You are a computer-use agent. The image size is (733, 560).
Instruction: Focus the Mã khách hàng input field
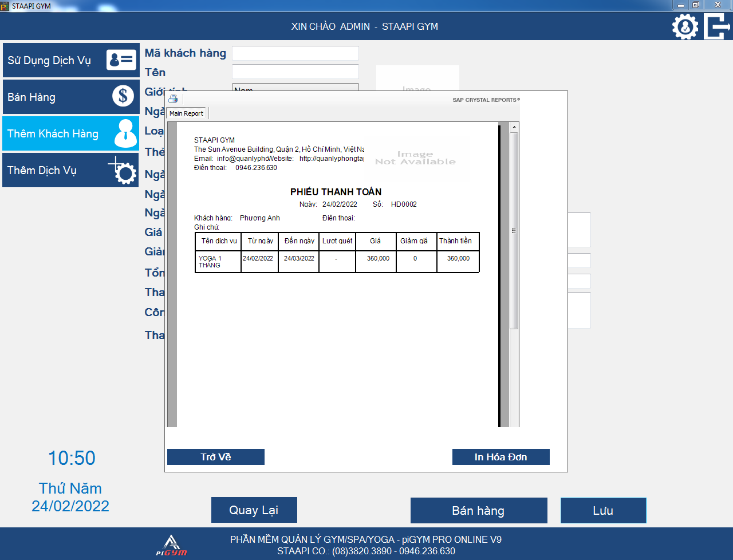pos(295,53)
